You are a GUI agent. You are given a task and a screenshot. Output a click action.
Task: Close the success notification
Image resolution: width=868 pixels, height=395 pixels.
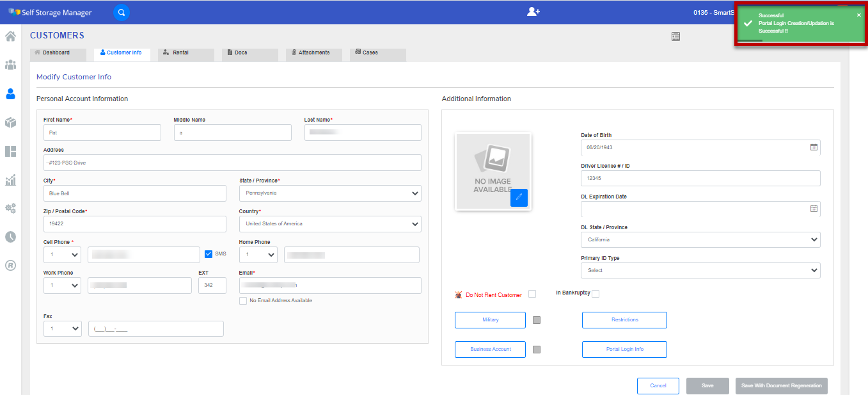pyautogui.click(x=859, y=15)
